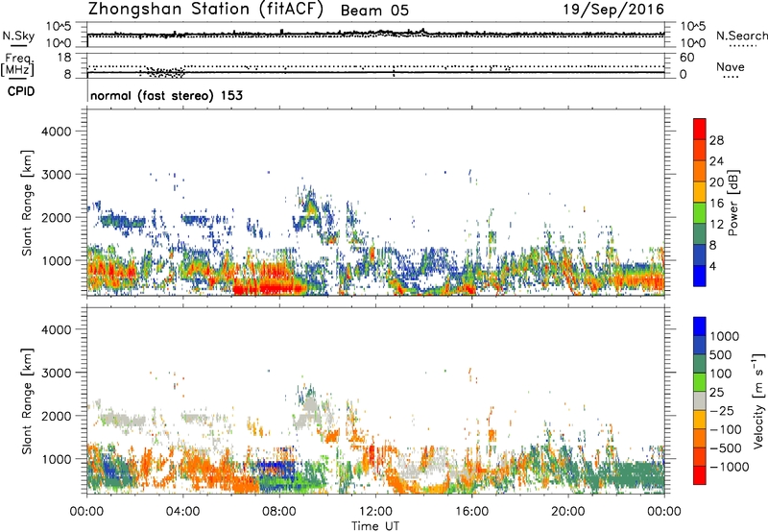
Task: Click the Velocity [m s-1] colorbar title
Action: click(x=758, y=400)
